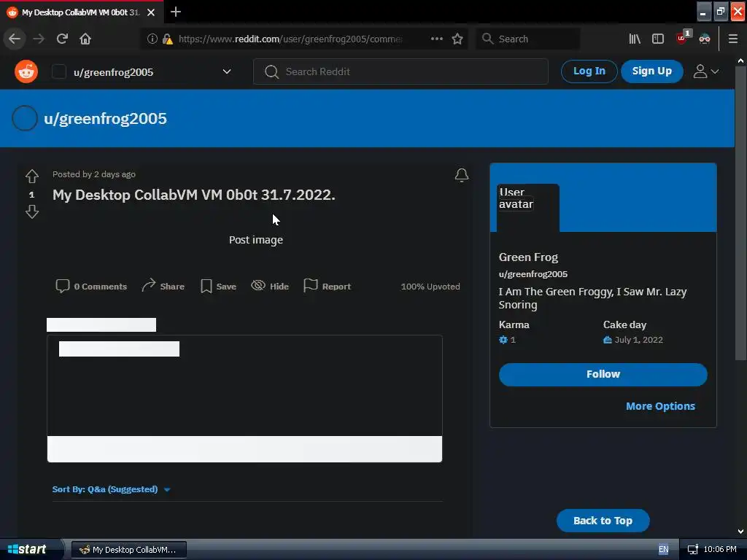Open the Firefox hamburger menu
Screen dimensions: 747x560
732,39
